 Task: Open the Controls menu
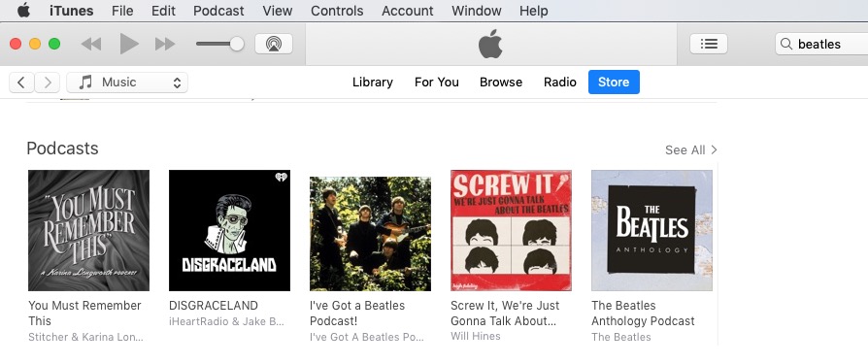[337, 11]
